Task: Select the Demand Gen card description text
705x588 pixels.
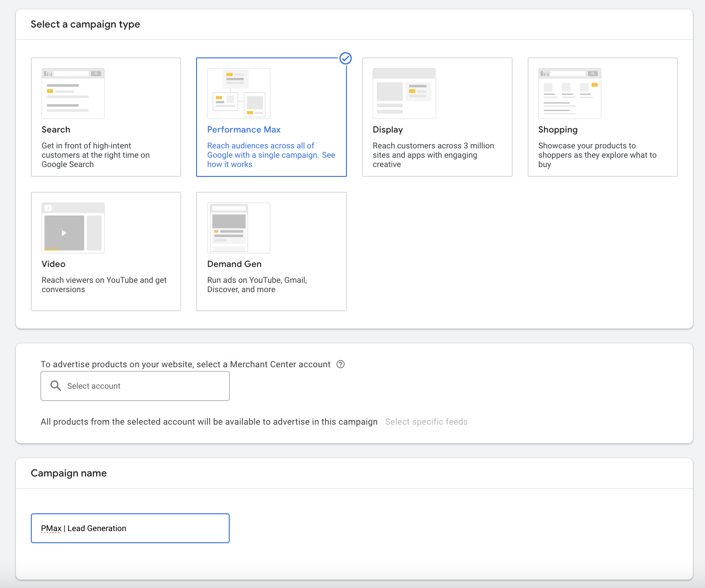Action: click(257, 285)
